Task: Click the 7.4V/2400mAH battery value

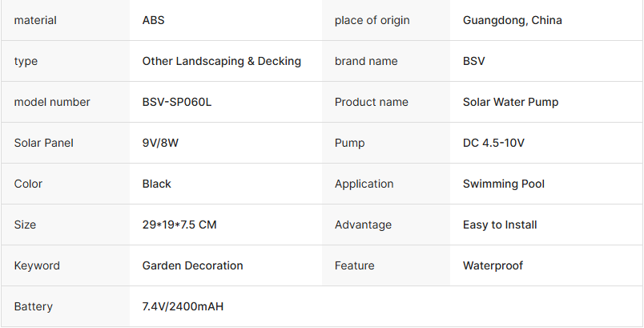Action: 183,306
